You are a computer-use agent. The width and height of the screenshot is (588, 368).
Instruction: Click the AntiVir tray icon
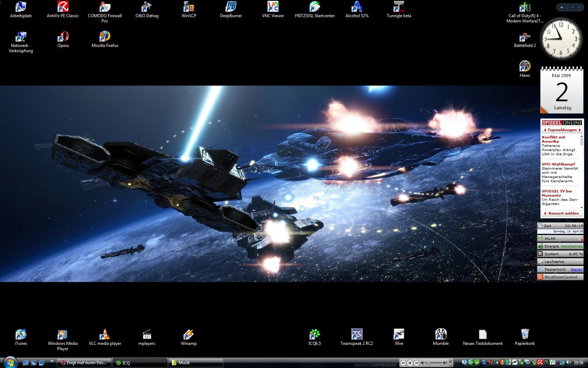[x=540, y=362]
